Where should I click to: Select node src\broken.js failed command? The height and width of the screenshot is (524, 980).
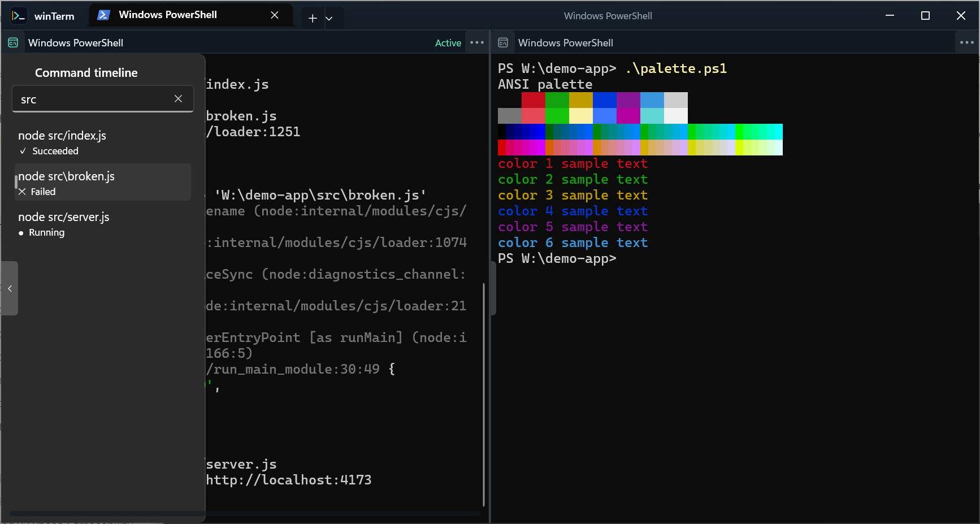click(x=102, y=183)
